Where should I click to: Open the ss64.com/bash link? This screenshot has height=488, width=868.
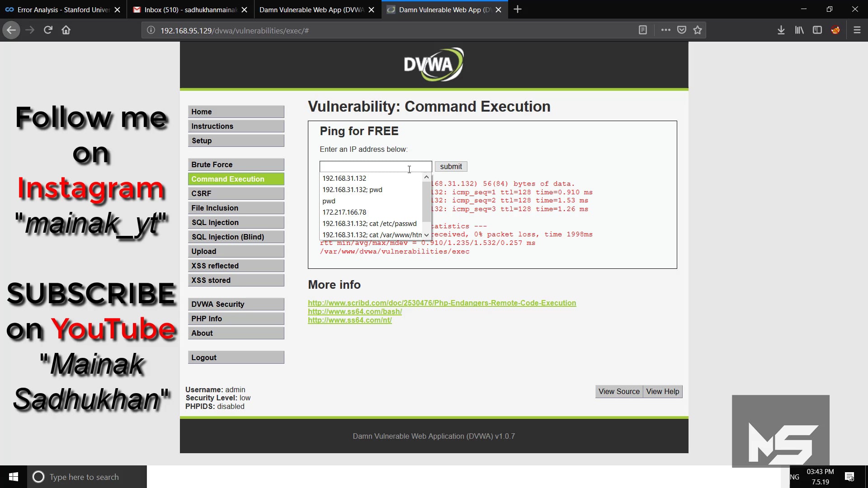pos(355,311)
